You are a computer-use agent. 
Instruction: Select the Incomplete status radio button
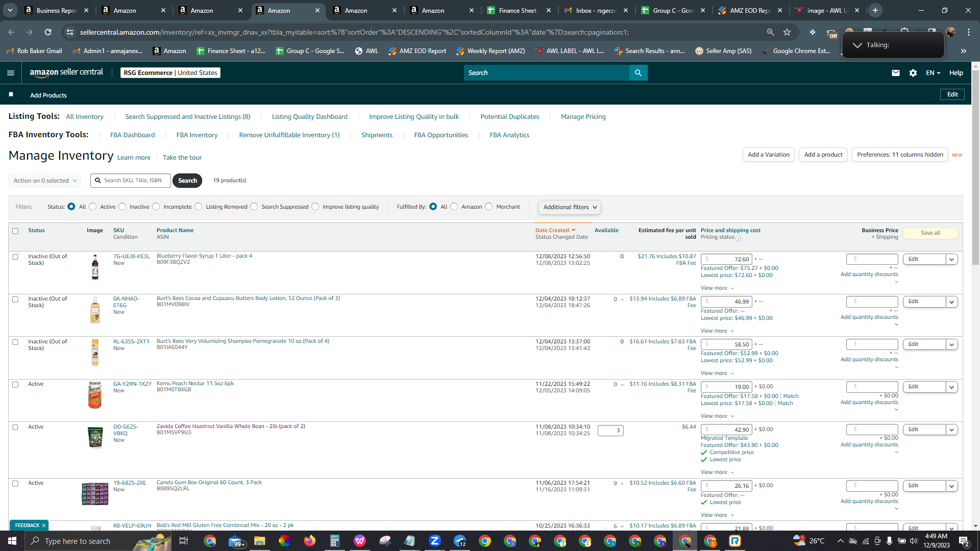(156, 207)
